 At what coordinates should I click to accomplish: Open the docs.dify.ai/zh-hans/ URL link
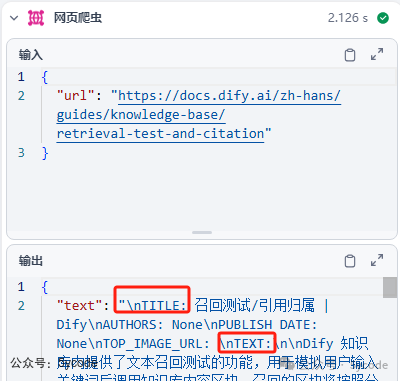[x=229, y=96]
